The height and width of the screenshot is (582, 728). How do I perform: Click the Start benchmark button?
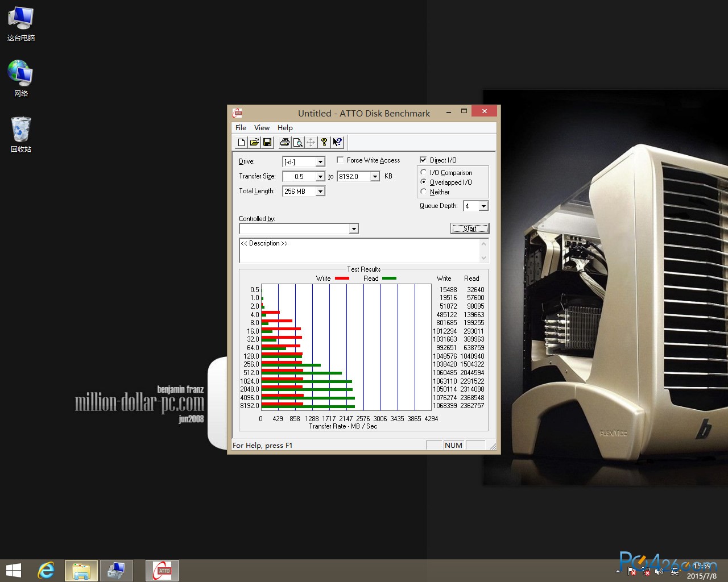tap(470, 228)
